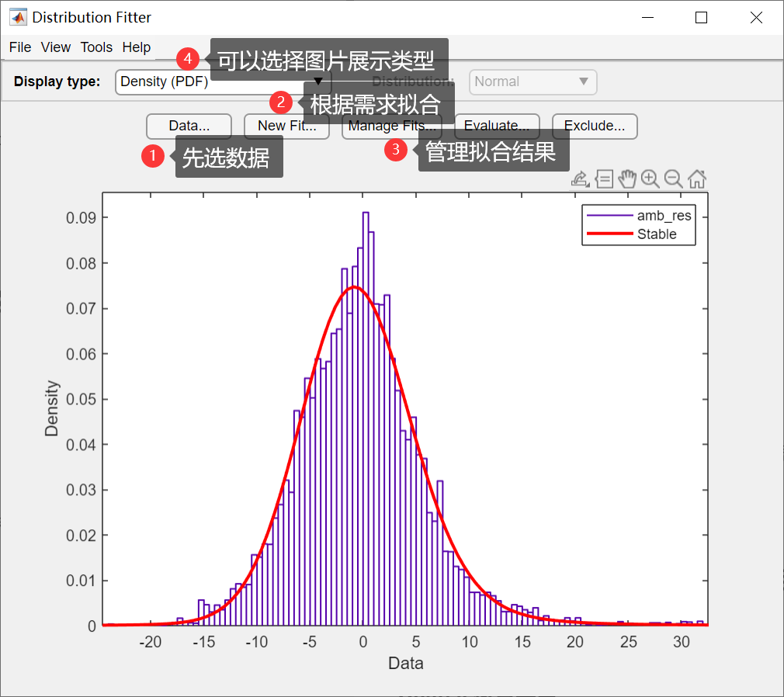Open the Tools menu
Viewport: 784px width, 697px height.
(x=96, y=47)
